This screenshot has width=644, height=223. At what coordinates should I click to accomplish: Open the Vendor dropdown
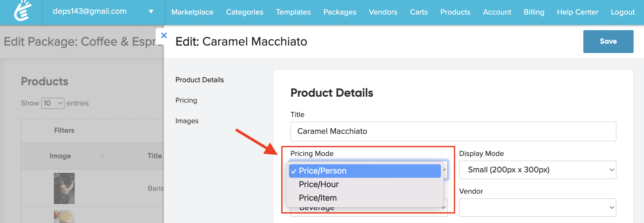pos(538,207)
